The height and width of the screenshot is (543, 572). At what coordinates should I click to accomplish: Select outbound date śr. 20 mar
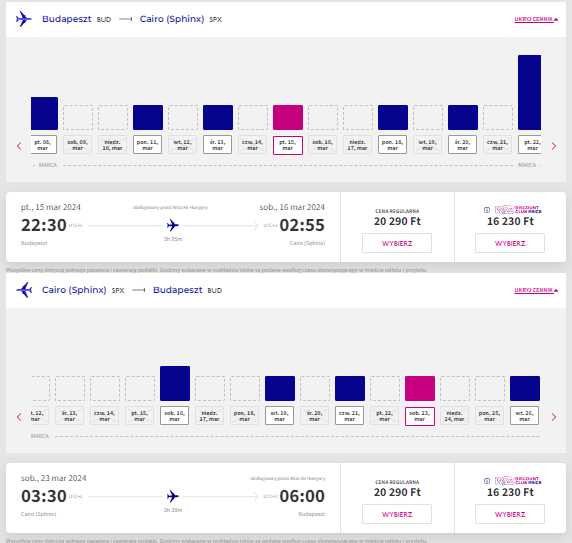463,145
